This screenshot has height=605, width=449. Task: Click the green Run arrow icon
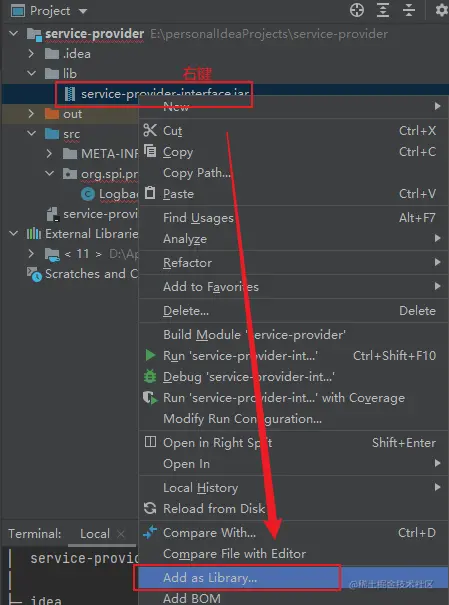(x=150, y=355)
